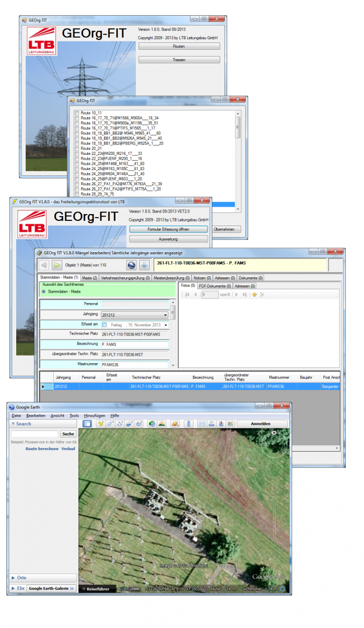Tick Route 24_25@M604_M146A___21_40 checkbox
This screenshot has width=364, height=628.
click(x=77, y=174)
